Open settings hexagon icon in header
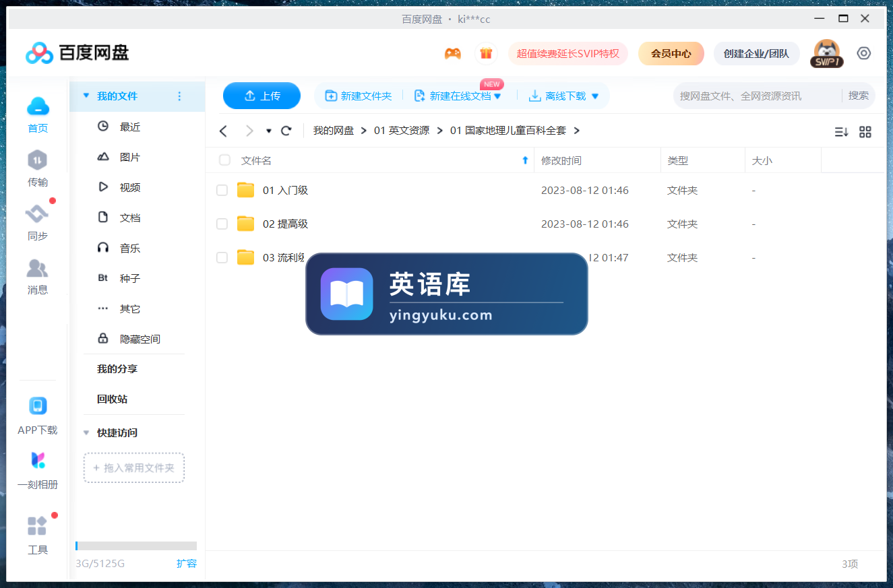Screen dimensions: 893x588 [x=864, y=53]
